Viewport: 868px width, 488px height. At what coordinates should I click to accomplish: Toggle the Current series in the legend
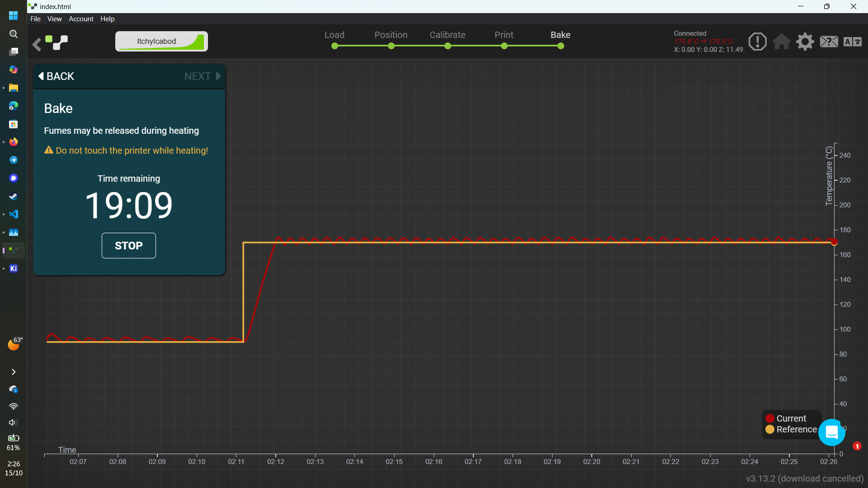point(786,418)
